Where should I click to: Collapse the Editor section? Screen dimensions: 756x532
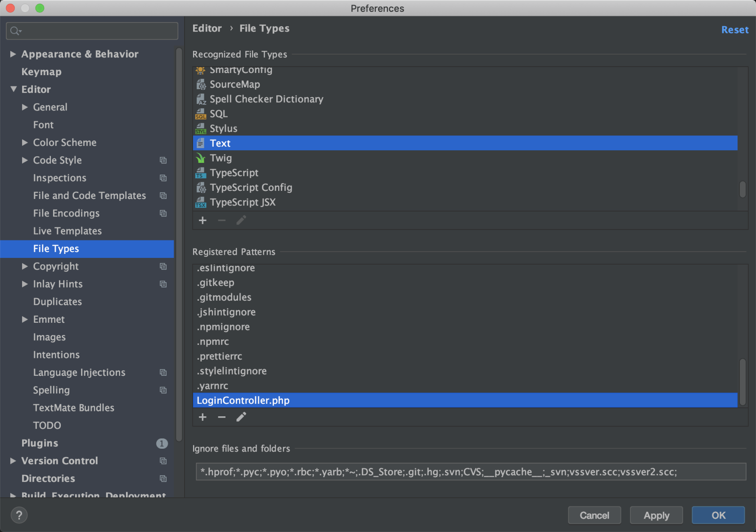click(13, 89)
